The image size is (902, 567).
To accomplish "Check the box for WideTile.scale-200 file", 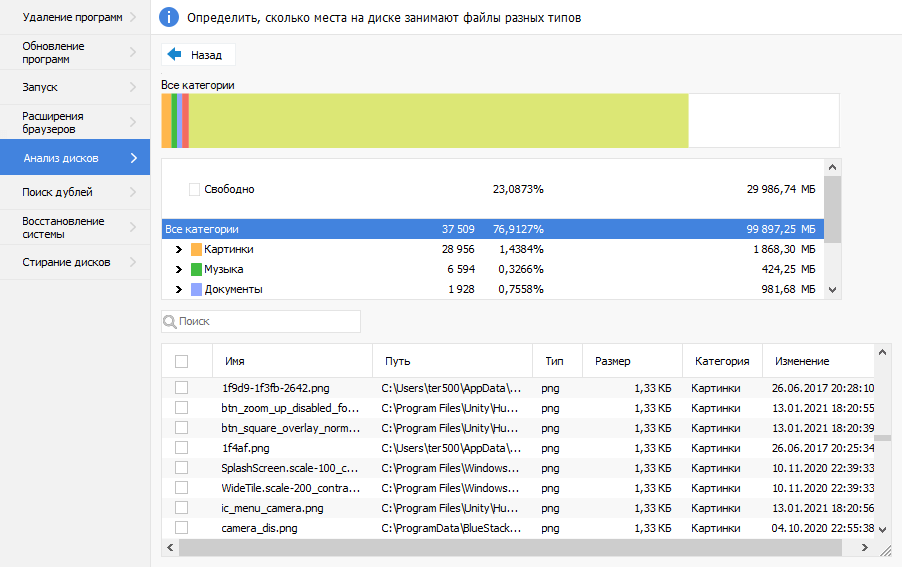I will pos(181,488).
